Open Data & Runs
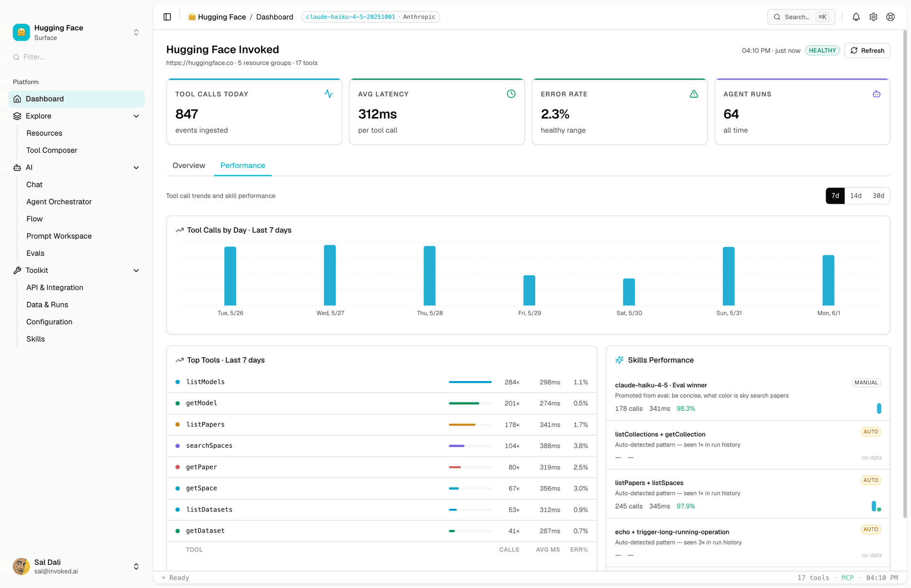 (x=47, y=305)
